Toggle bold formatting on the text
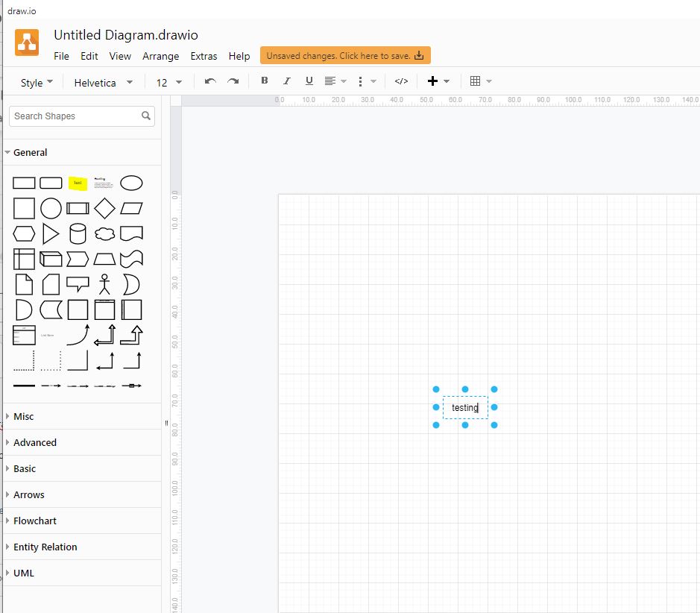Screen dimensions: 700x613 [x=264, y=81]
